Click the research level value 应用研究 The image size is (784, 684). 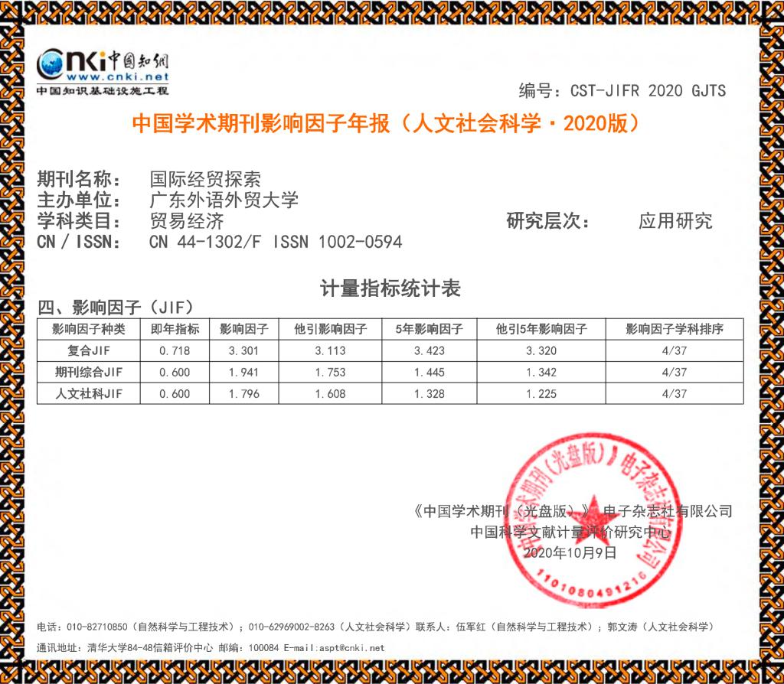click(675, 221)
